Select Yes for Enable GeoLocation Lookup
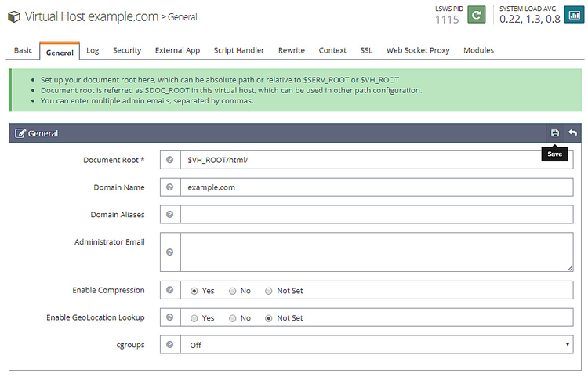Viewport: 588px width, 377px height. [195, 318]
